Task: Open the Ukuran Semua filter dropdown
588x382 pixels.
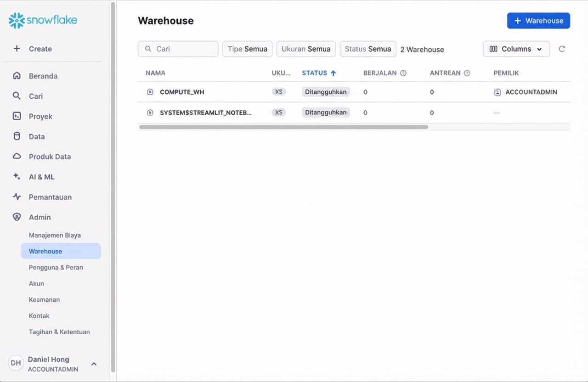Action: tap(306, 49)
